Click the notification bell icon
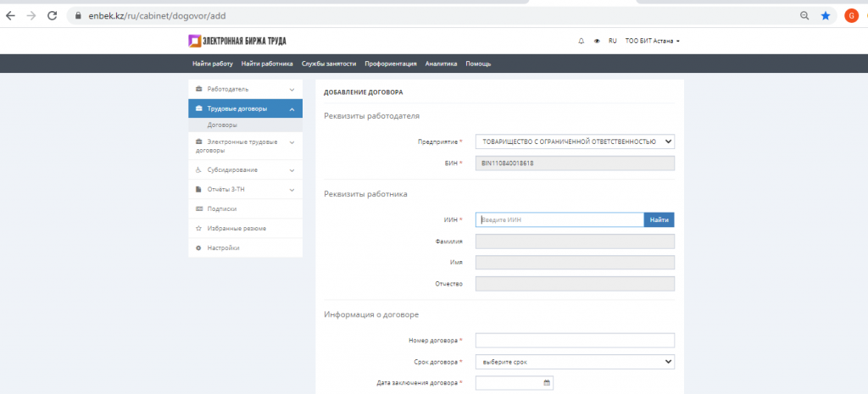The height and width of the screenshot is (394, 868). point(581,41)
